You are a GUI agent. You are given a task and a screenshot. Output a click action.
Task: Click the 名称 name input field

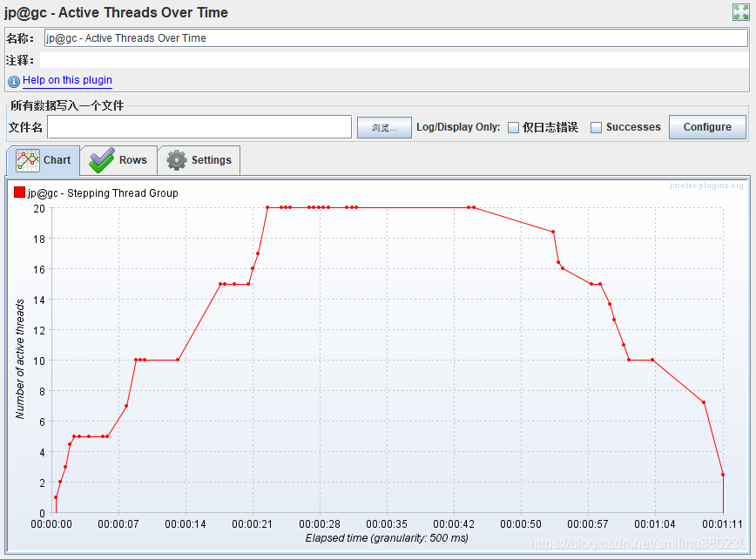tap(395, 38)
